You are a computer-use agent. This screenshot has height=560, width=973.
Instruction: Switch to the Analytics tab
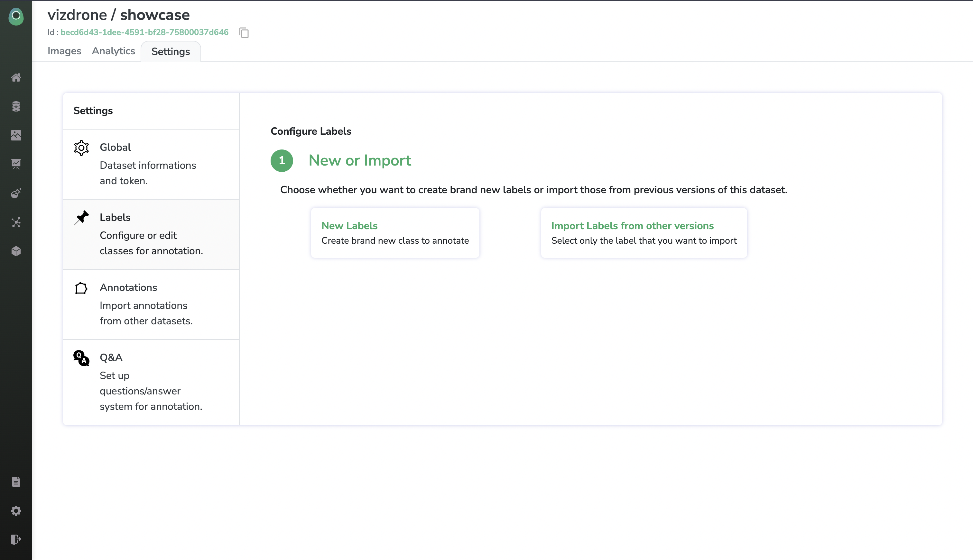[x=113, y=51]
